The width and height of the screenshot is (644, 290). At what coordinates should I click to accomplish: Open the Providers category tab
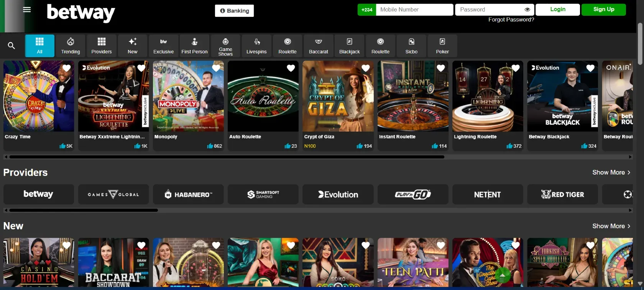(x=102, y=46)
